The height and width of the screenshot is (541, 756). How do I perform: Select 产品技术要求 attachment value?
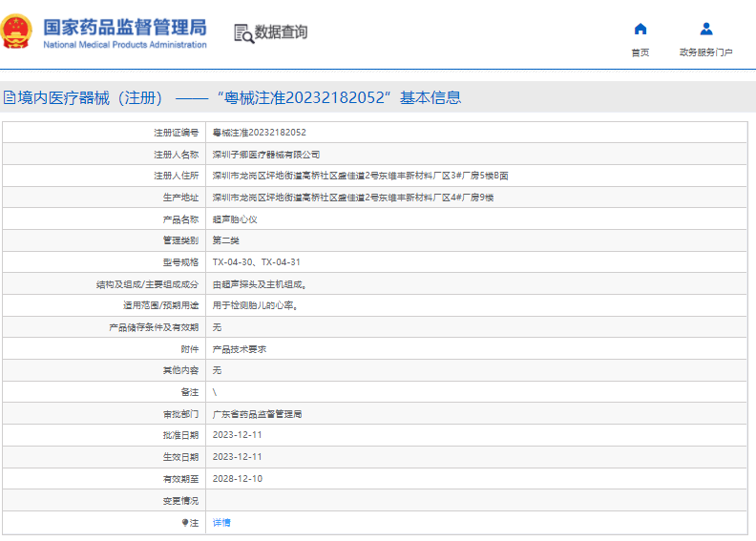[240, 349]
